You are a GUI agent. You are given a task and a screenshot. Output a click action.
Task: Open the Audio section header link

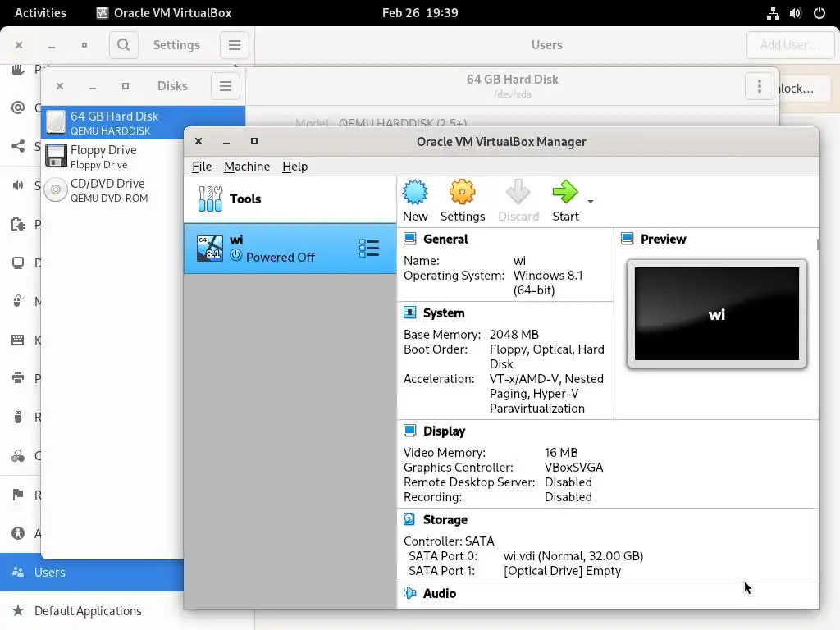(x=440, y=594)
